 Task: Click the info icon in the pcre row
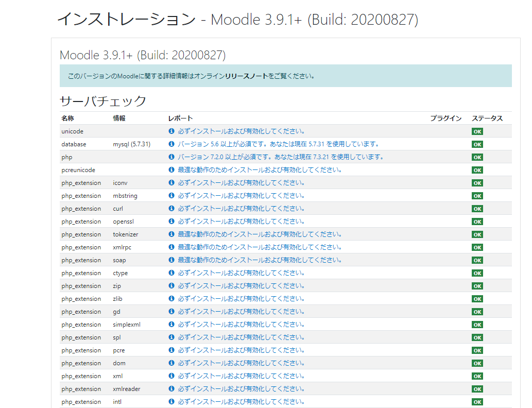(171, 350)
